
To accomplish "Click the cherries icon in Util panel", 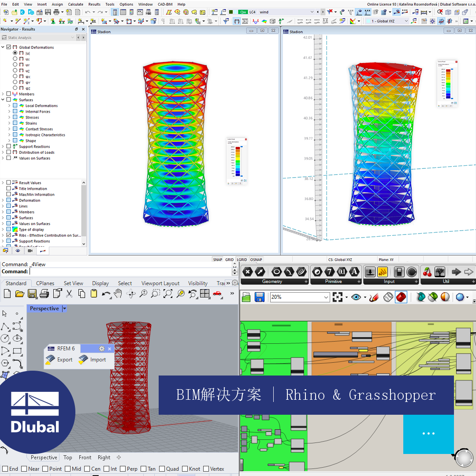I will click(x=428, y=272).
